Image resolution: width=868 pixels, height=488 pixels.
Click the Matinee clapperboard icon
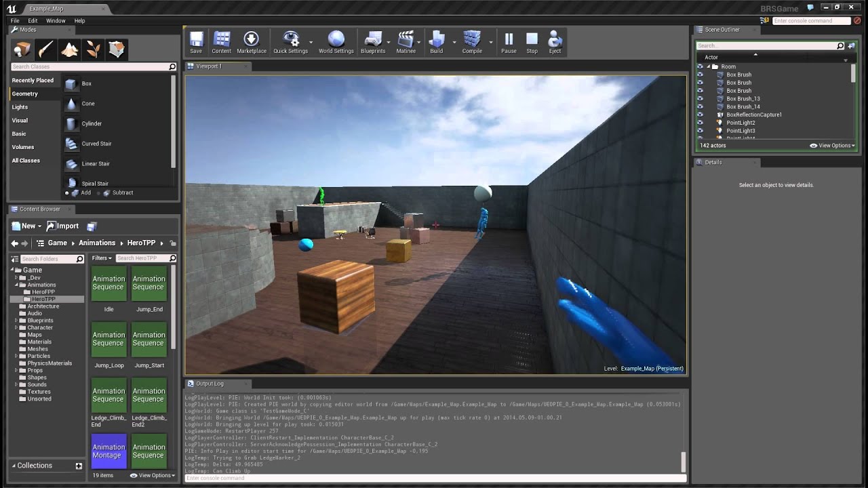point(406,42)
